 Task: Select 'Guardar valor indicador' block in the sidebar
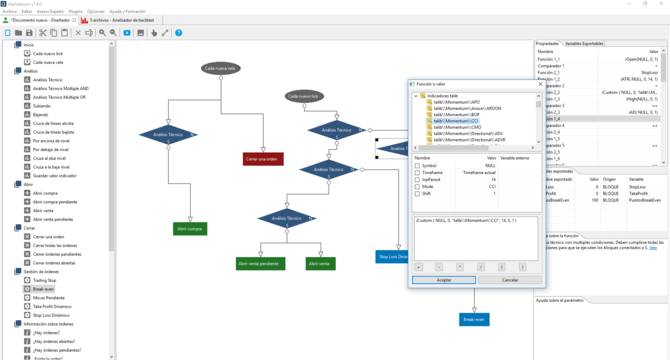pyautogui.click(x=54, y=176)
